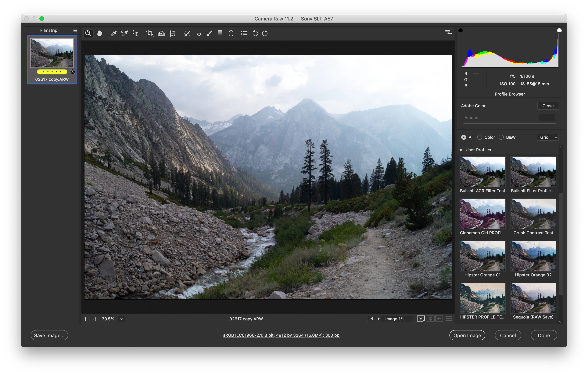
Task: Toggle full screen mode icon
Action: pos(448,33)
